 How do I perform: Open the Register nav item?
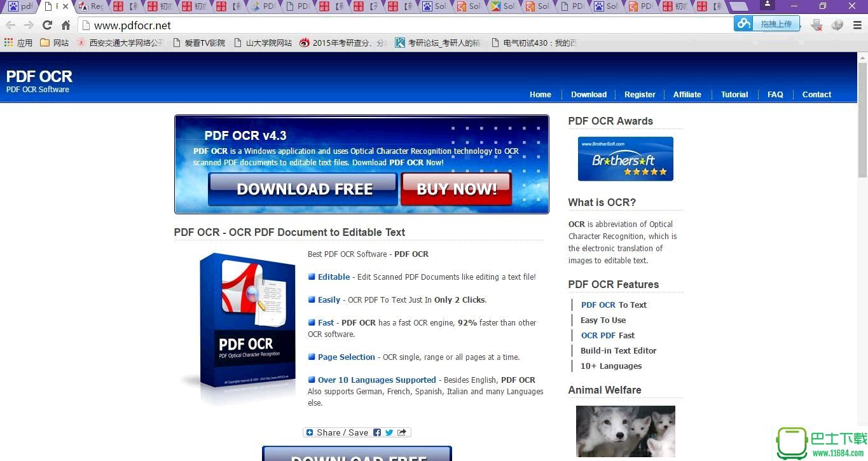640,95
